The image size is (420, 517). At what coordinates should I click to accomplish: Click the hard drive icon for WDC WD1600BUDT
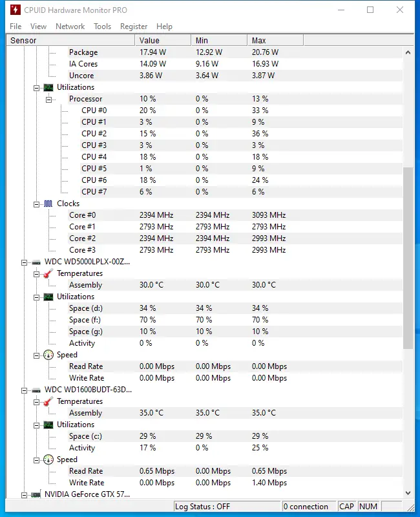pyautogui.click(x=36, y=390)
